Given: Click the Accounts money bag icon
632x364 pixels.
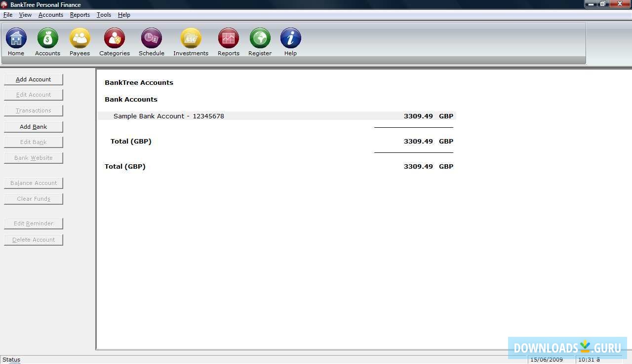Looking at the screenshot, I should coord(47,38).
